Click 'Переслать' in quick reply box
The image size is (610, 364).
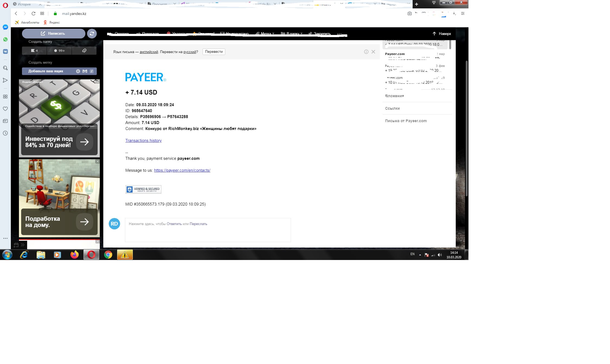[x=198, y=224]
